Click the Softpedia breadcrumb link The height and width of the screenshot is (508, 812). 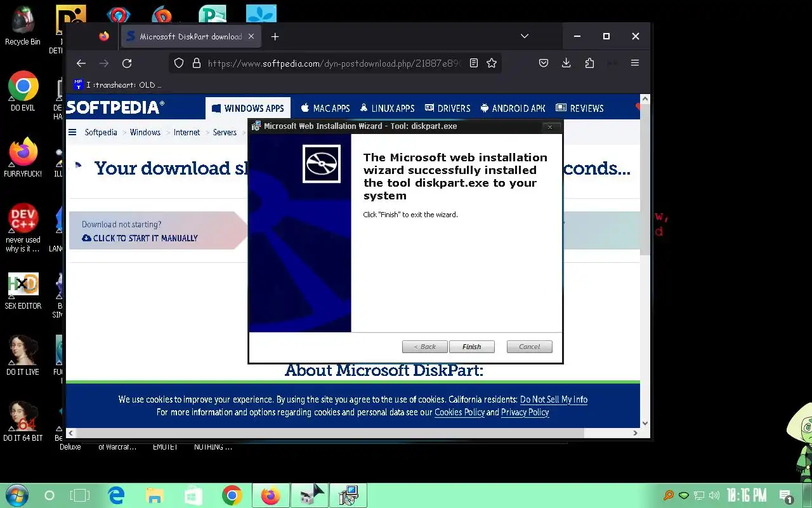101,132
